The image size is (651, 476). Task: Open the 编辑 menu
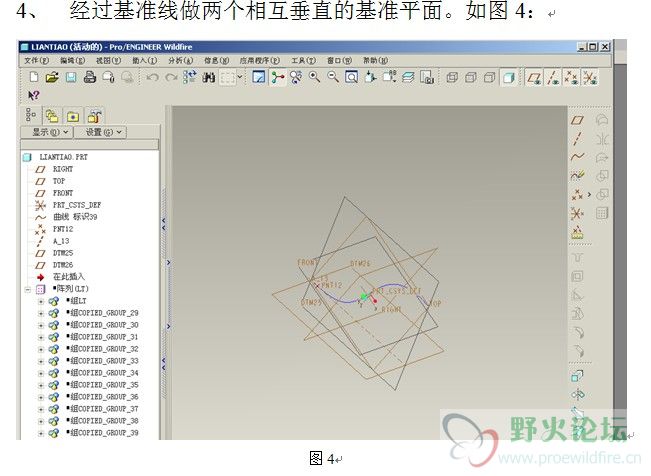[x=73, y=61]
